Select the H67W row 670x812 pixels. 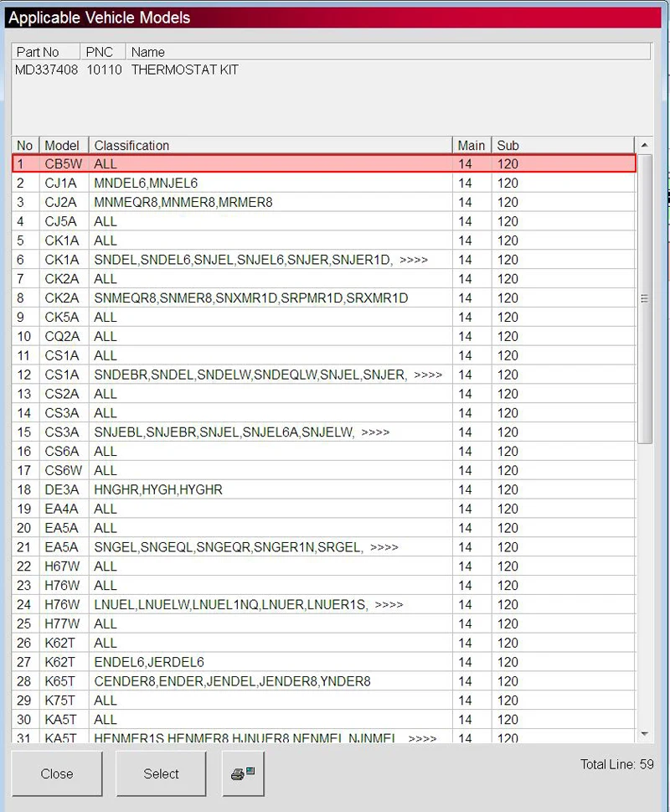(324, 566)
